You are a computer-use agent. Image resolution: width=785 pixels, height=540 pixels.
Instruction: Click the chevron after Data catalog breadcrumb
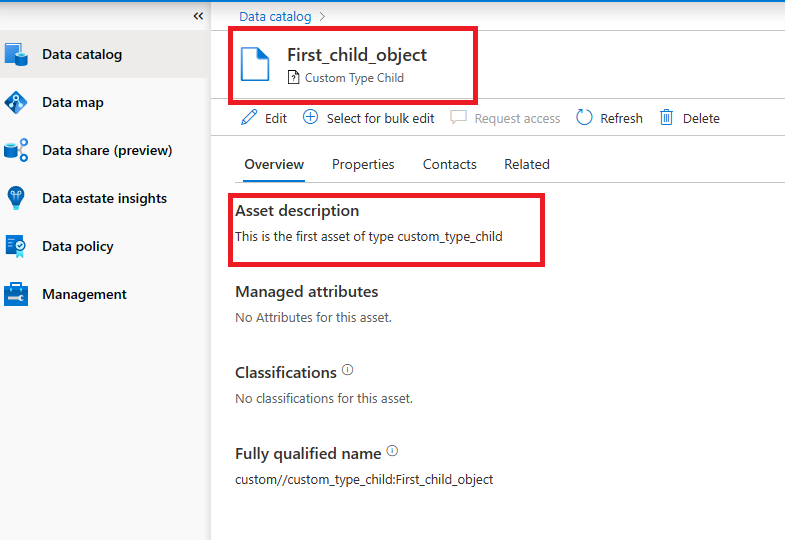[323, 17]
